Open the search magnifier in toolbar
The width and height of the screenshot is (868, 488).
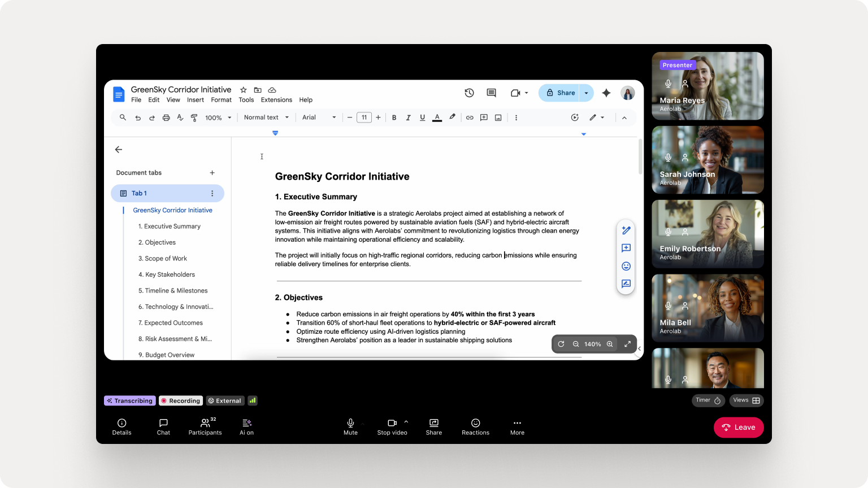point(123,117)
